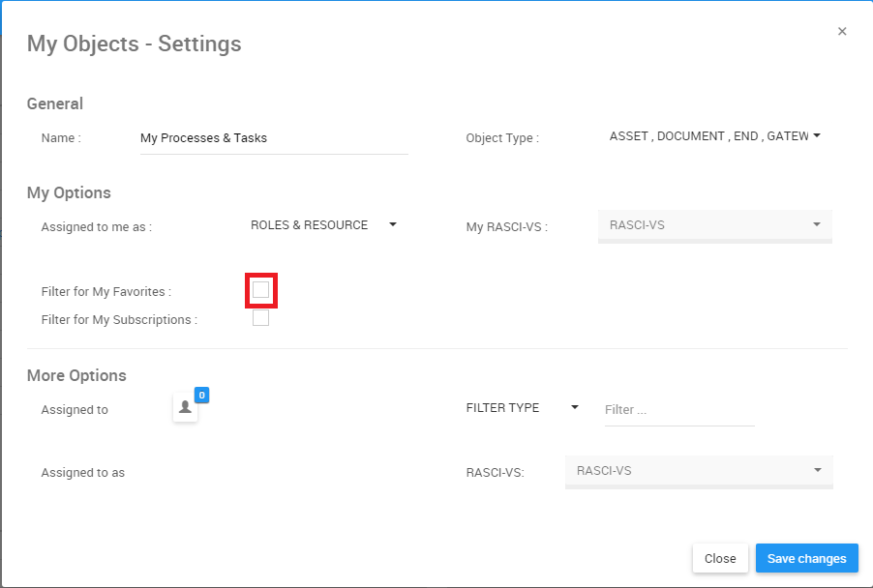Screen dimensions: 873x588
Task: Tick the Filter for My Subscriptions checkbox
Action: (x=261, y=318)
